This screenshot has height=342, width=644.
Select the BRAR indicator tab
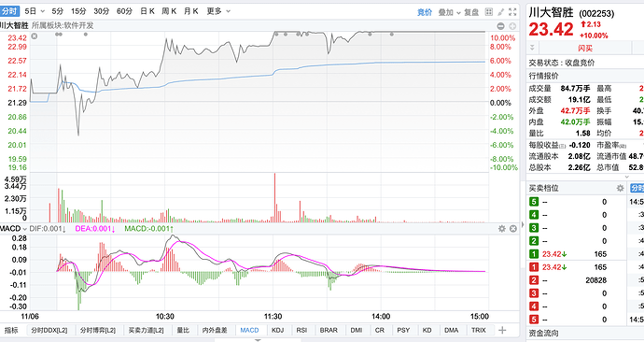click(x=329, y=330)
